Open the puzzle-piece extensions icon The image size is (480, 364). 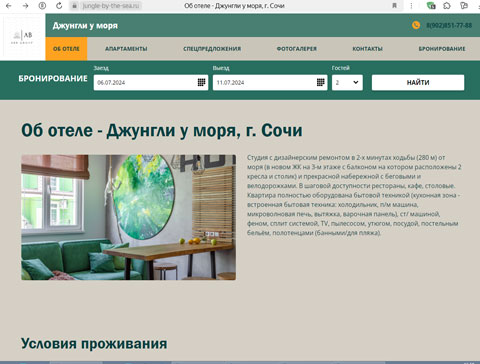tap(447, 6)
